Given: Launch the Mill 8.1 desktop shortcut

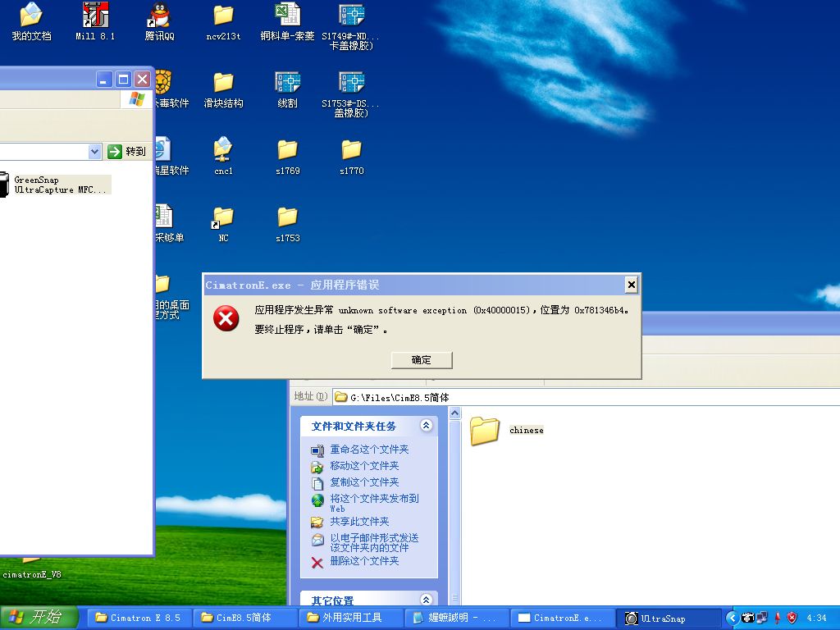Looking at the screenshot, I should click(x=95, y=22).
